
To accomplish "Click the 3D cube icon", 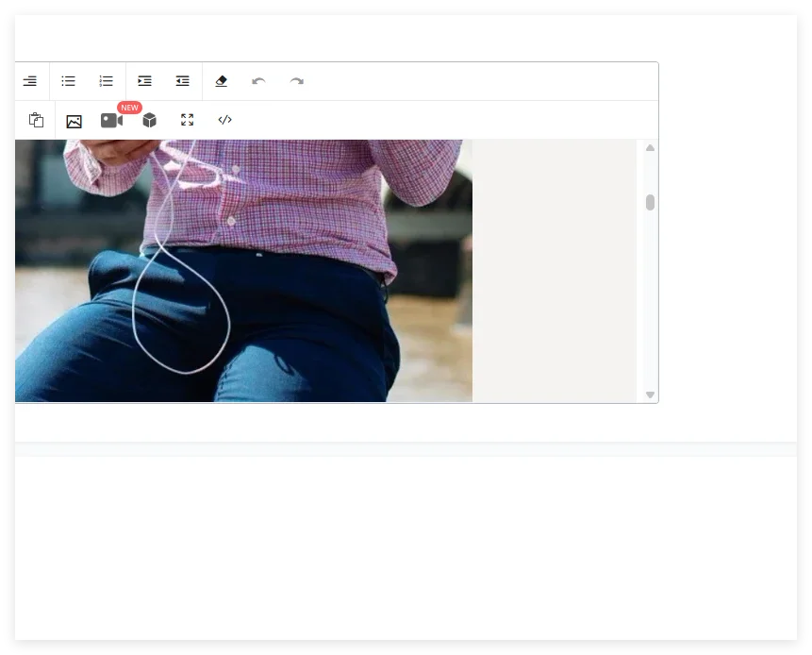I will [x=150, y=120].
